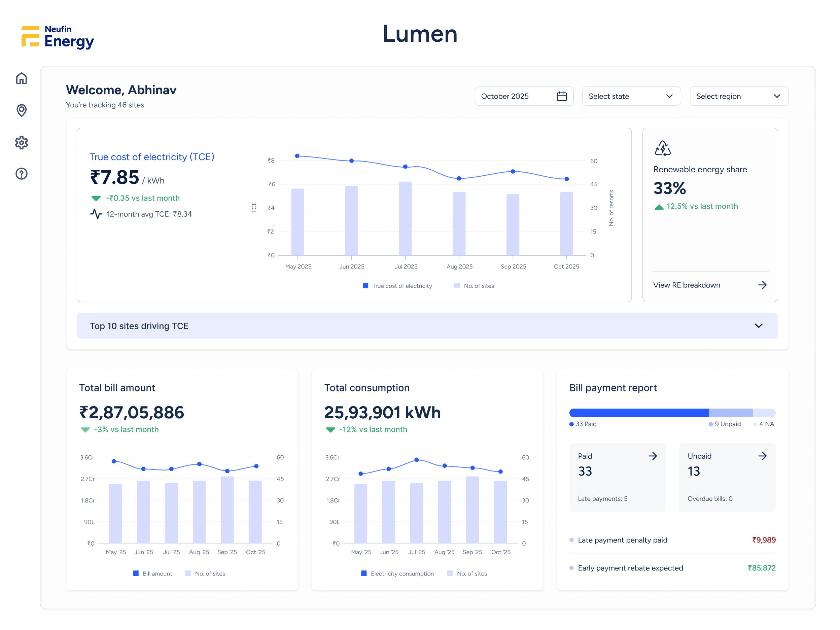Click the Paid card arrow icon
The height and width of the screenshot is (630, 840).
pos(653,456)
